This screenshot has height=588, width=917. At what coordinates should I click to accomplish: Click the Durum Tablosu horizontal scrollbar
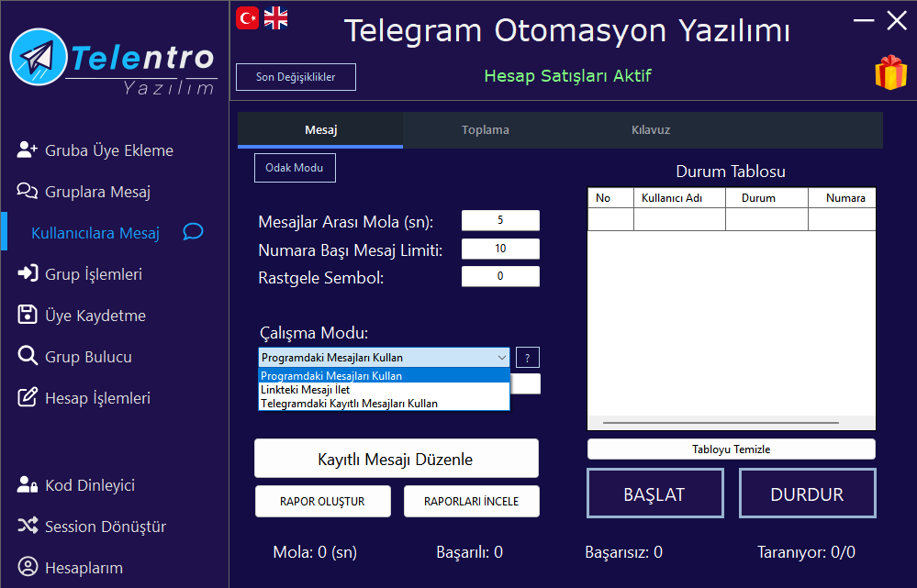pos(721,423)
